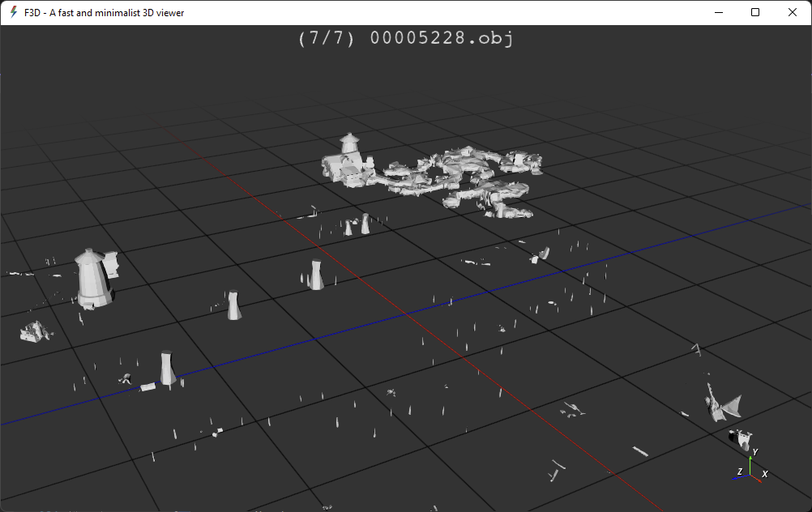812x512 pixels.
Task: Click the XYZ orientation axes widget
Action: click(x=750, y=465)
